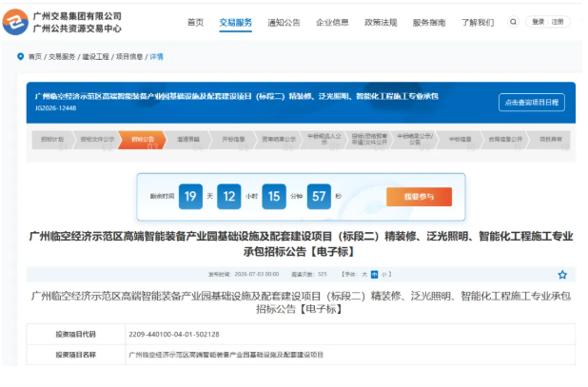
Task: Click the breadcrumb location pin icon
Action: [21, 56]
